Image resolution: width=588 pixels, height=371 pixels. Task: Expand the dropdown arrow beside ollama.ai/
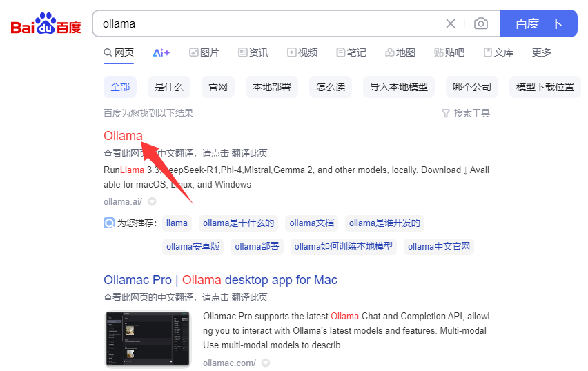(152, 201)
